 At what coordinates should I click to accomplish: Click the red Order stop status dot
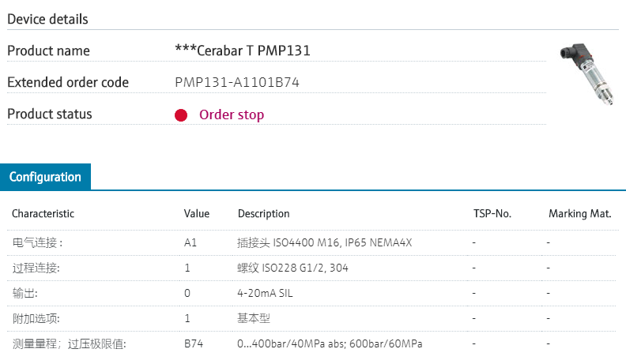181,115
